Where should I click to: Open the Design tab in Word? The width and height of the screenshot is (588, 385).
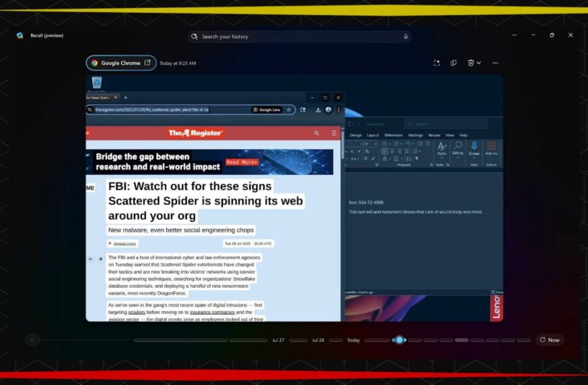(356, 135)
